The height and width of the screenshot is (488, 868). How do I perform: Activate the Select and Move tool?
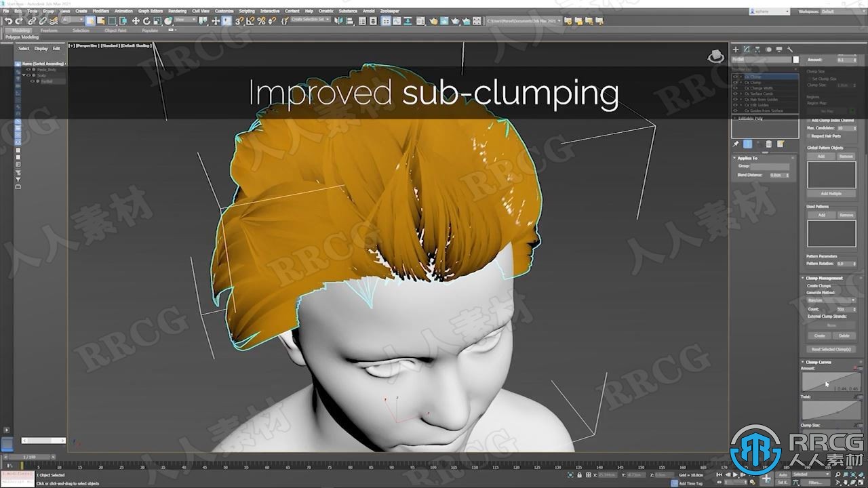tap(136, 21)
